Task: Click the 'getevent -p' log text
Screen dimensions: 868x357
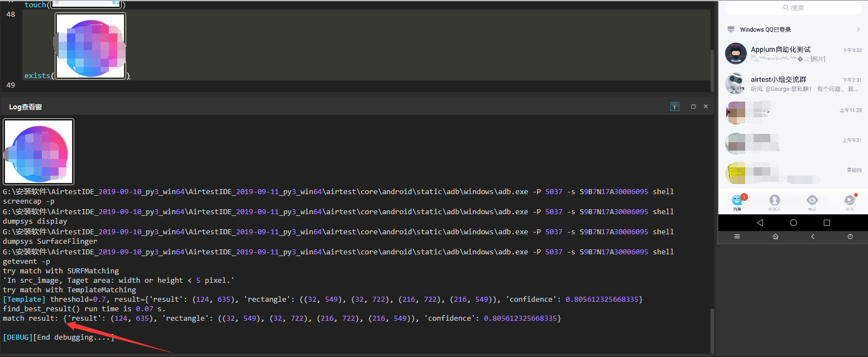Action: coord(26,261)
